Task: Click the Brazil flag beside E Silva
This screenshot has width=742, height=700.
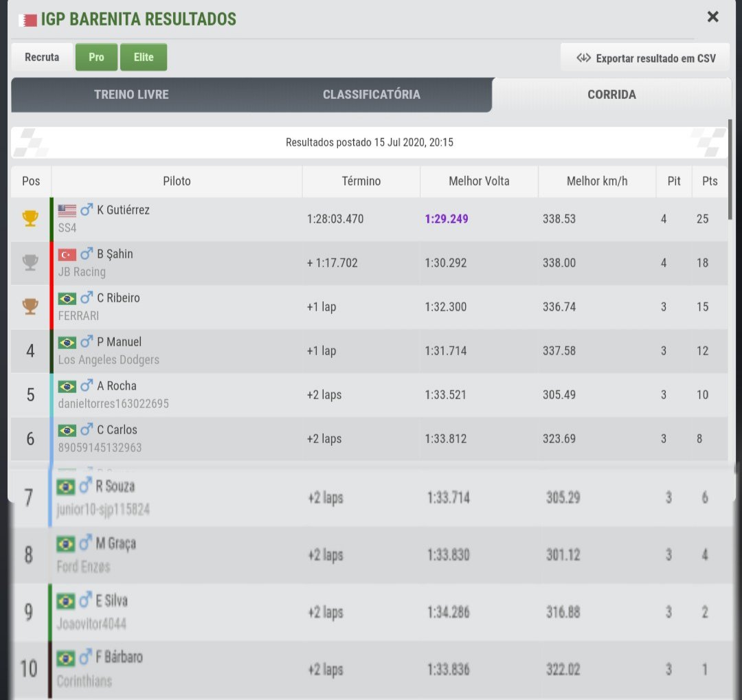Action: (65, 601)
